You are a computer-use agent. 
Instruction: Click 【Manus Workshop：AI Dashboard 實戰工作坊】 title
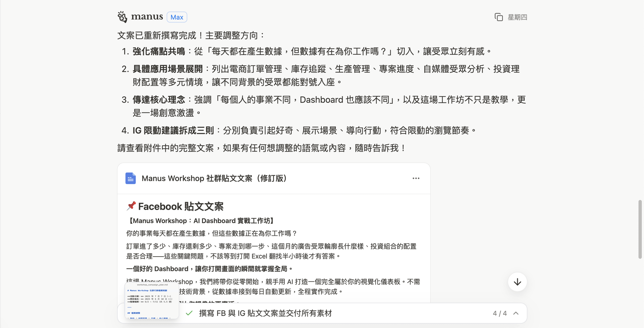tap(201, 221)
